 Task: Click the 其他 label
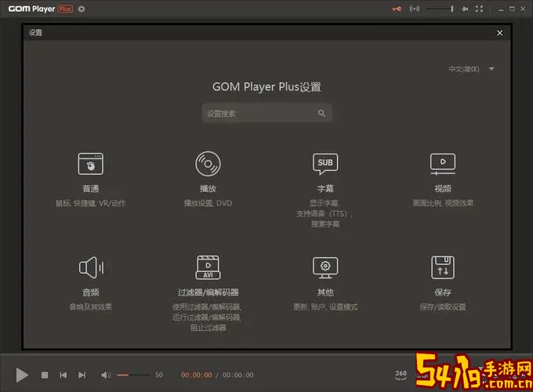click(x=325, y=292)
